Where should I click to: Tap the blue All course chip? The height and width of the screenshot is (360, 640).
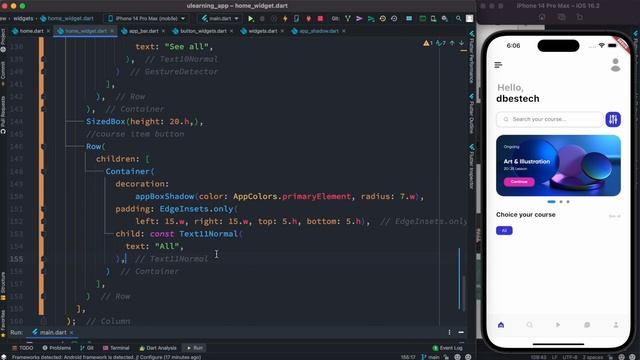pyautogui.click(x=504, y=231)
